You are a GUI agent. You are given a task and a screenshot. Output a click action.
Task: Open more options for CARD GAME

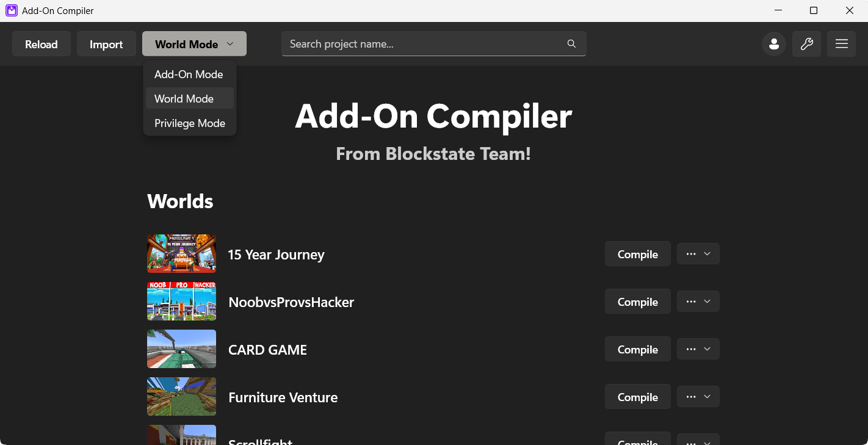point(698,349)
